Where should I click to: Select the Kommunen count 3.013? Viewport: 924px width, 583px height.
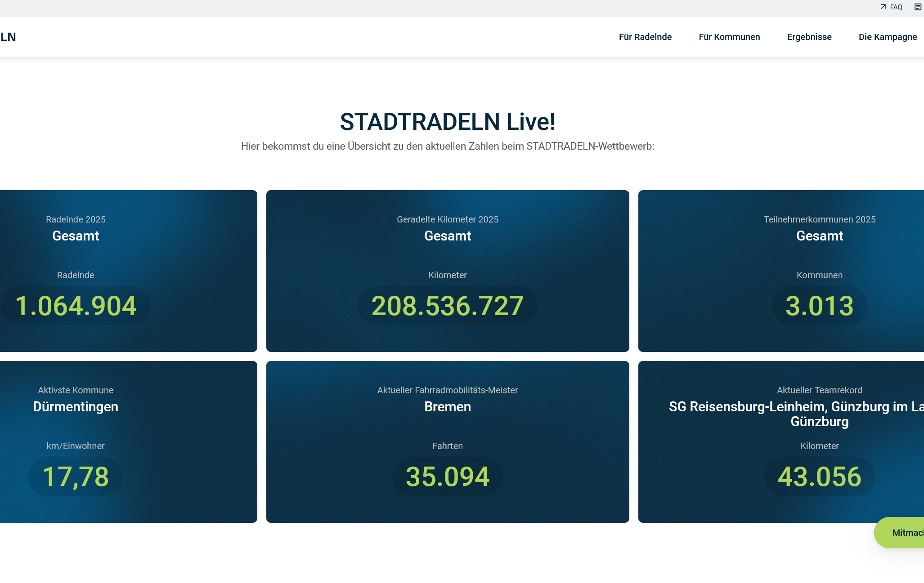point(820,306)
